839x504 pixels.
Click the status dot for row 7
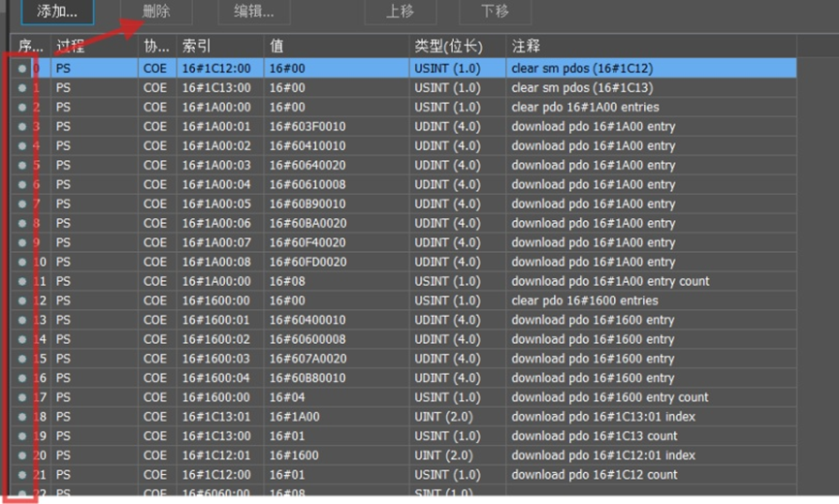tap(22, 205)
